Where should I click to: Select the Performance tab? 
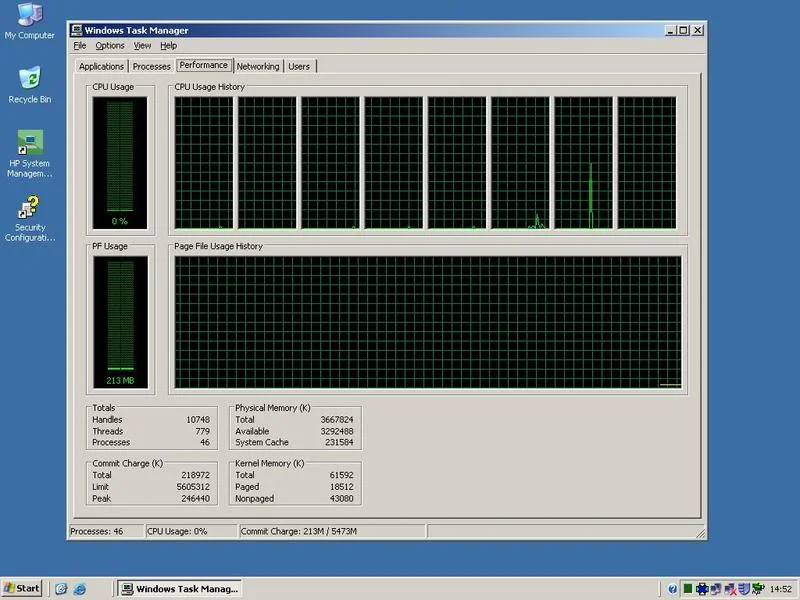pos(204,65)
